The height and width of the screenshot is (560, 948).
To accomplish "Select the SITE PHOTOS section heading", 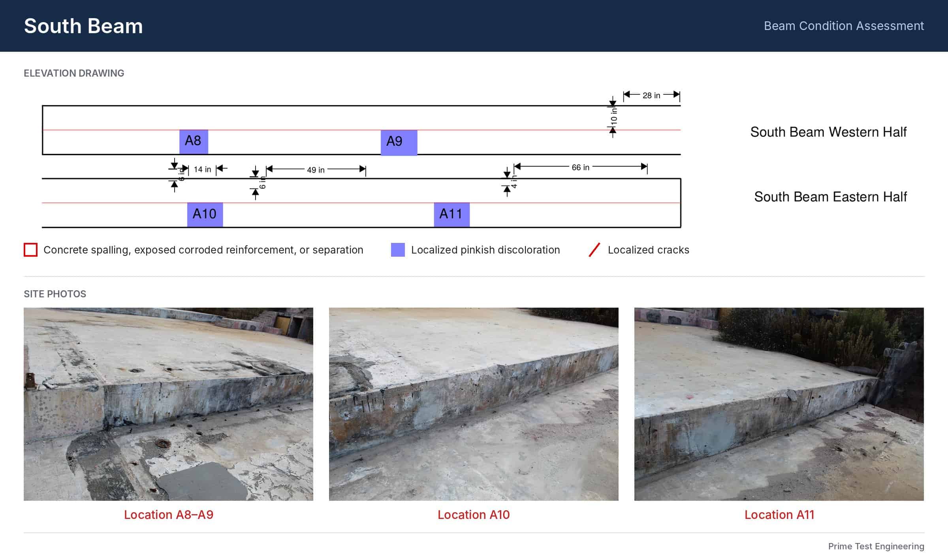I will 55,294.
